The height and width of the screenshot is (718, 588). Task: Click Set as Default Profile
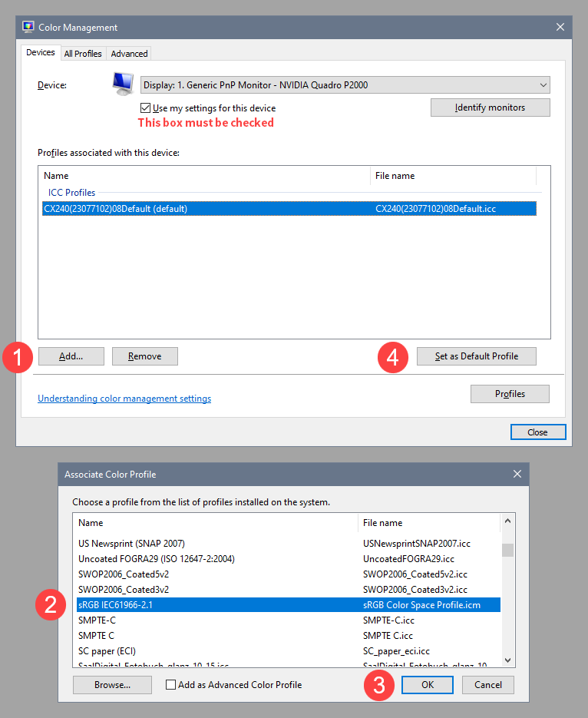pyautogui.click(x=477, y=356)
